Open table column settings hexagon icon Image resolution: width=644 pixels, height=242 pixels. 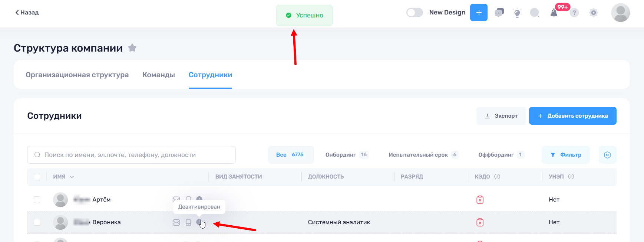point(607,155)
